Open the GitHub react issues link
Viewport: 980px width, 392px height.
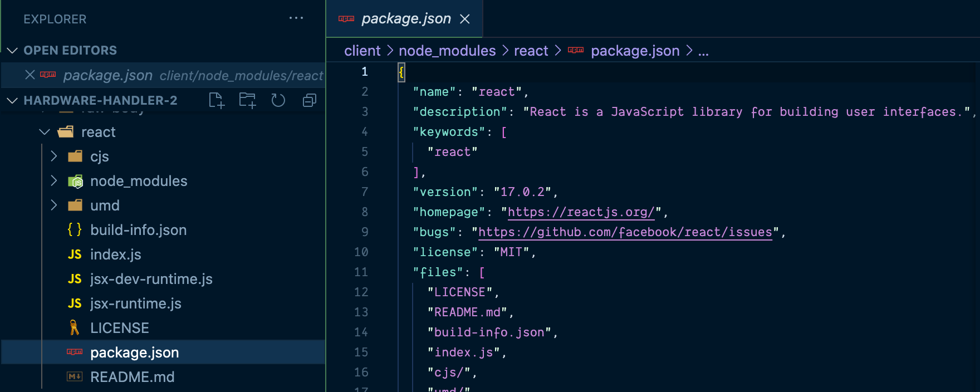click(x=625, y=232)
